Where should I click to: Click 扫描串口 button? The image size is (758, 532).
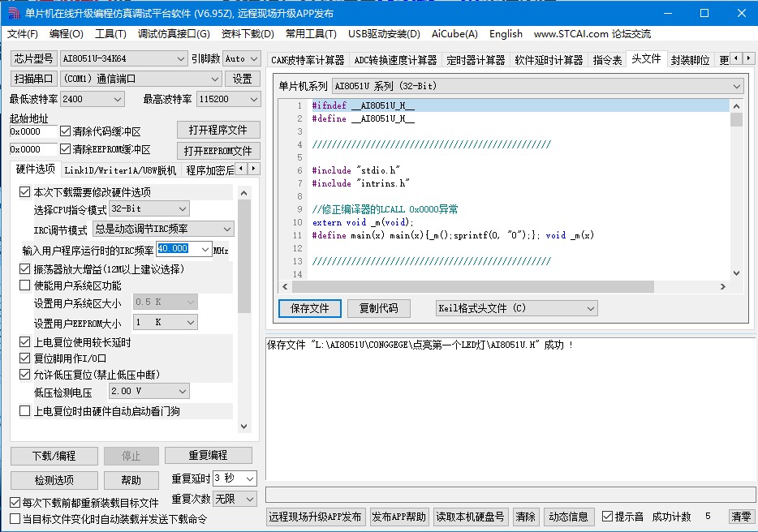click(x=33, y=79)
